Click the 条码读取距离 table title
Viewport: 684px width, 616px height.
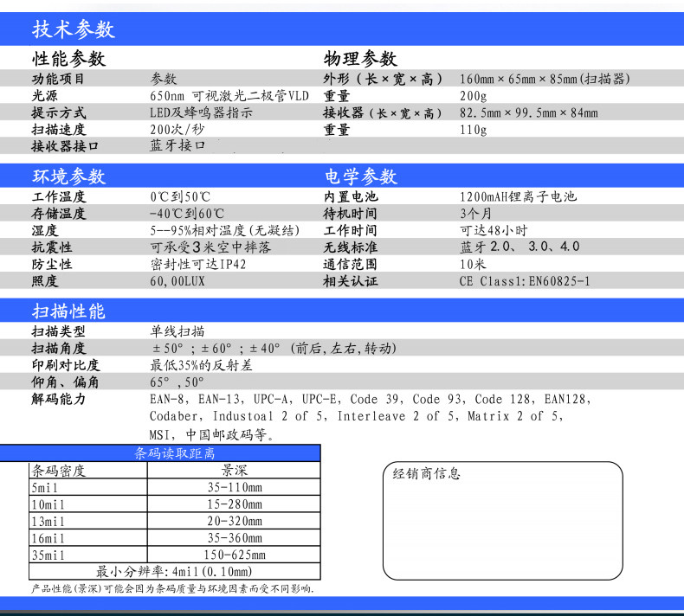coord(175,453)
